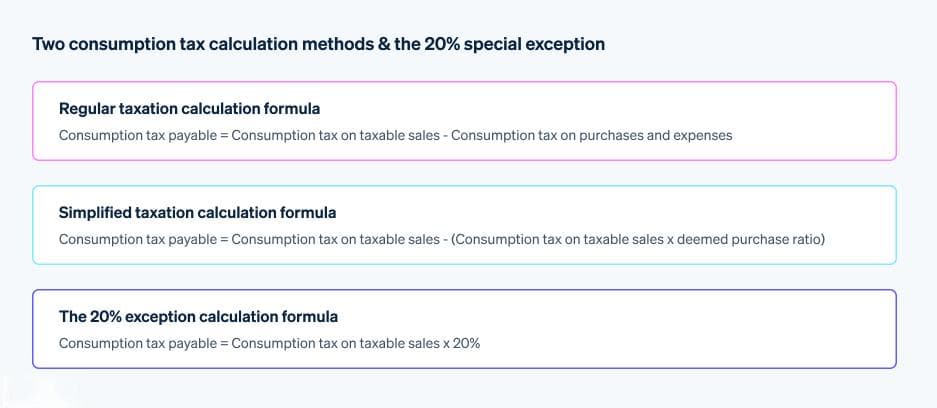Click the word "Regular" in the first card title

pyautogui.click(x=87, y=109)
